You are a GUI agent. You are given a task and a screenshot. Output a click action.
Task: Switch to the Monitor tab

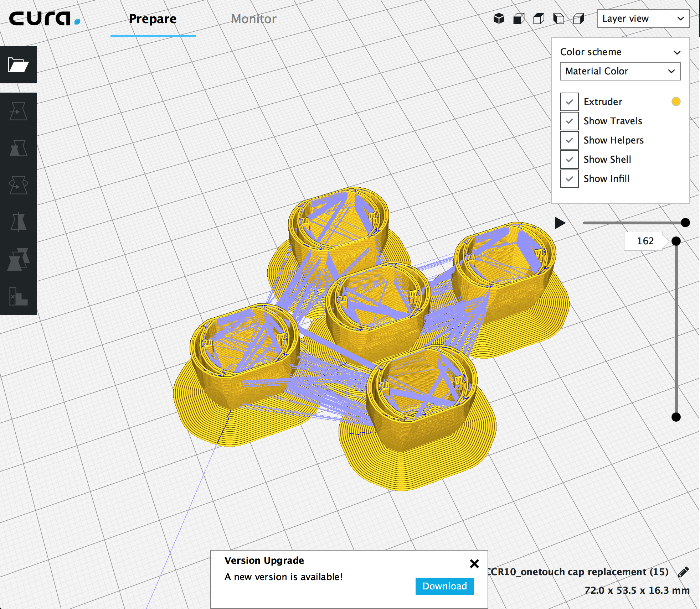pyautogui.click(x=253, y=19)
